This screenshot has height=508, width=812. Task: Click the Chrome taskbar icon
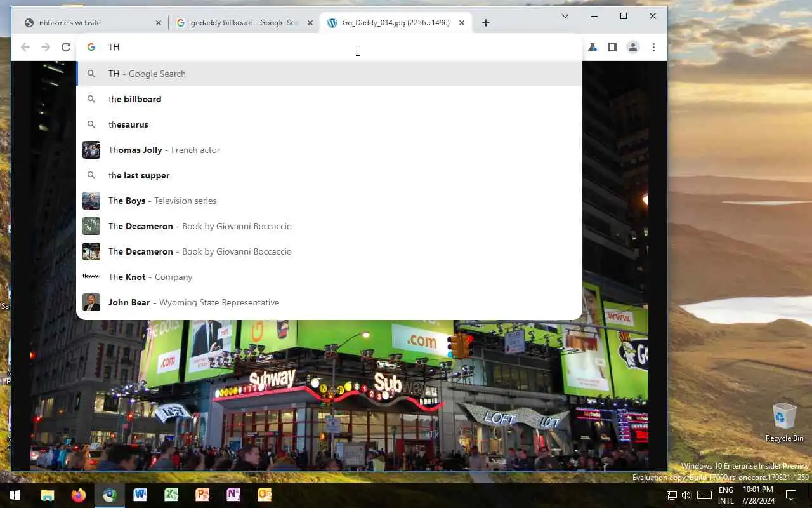coord(110,495)
